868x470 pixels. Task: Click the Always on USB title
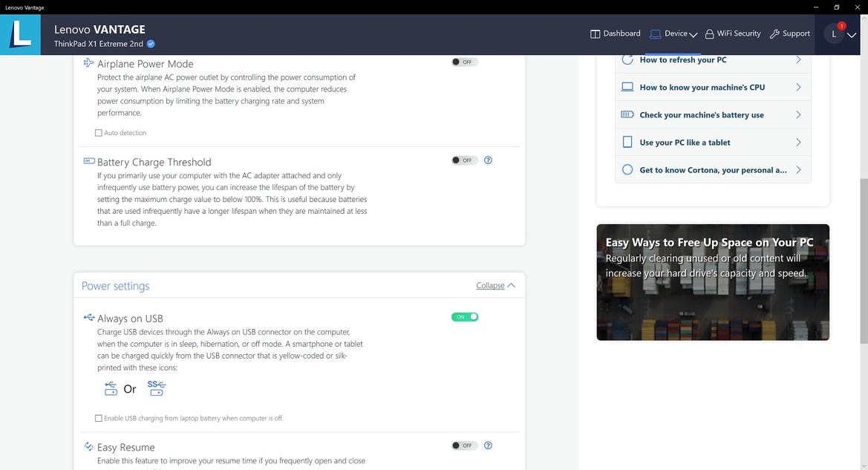pyautogui.click(x=130, y=319)
